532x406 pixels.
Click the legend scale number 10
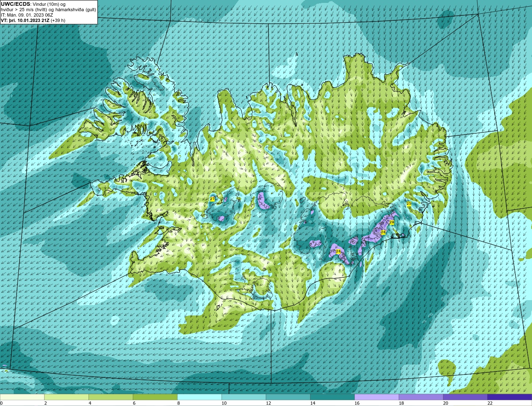click(x=224, y=403)
